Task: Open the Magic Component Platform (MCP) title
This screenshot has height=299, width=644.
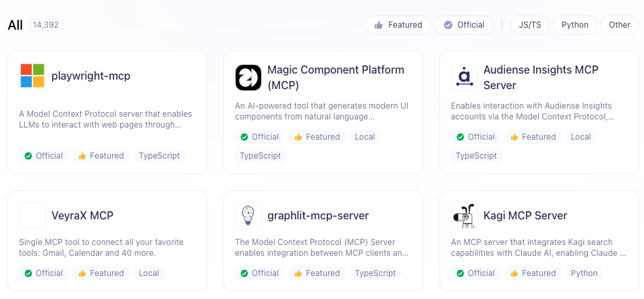Action: 336,78
